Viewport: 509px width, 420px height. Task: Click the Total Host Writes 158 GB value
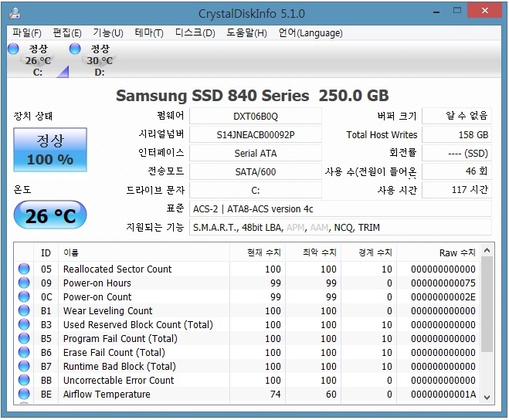coord(456,134)
